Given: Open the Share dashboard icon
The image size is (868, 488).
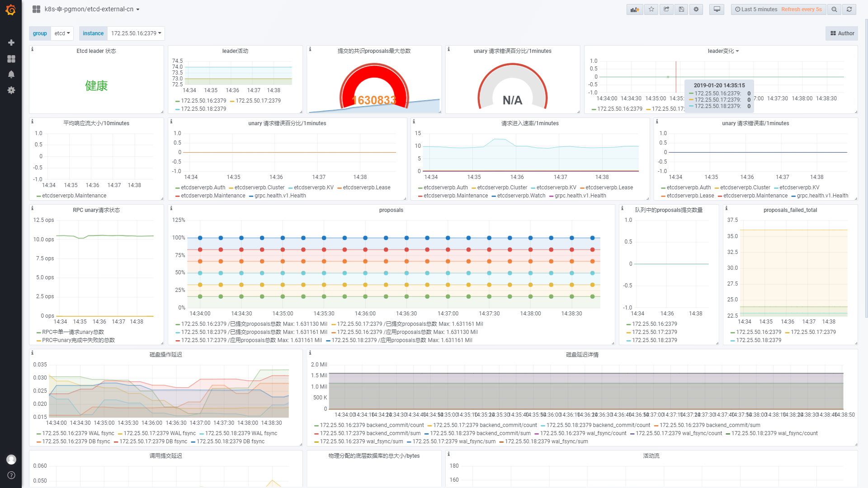Looking at the screenshot, I should [x=666, y=9].
